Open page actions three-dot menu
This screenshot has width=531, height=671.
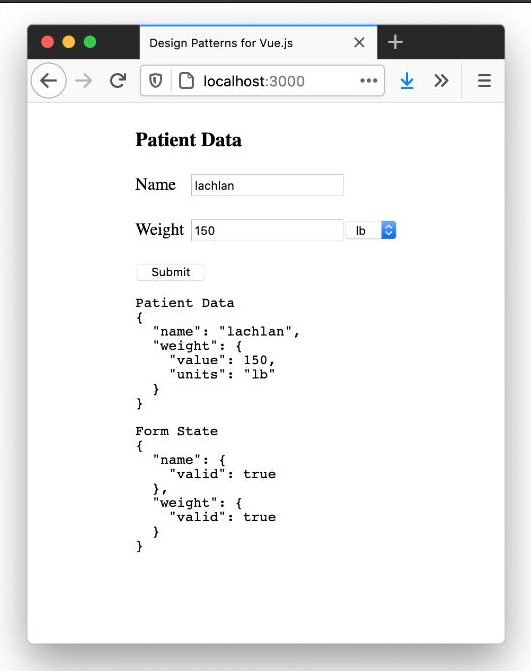click(x=368, y=80)
